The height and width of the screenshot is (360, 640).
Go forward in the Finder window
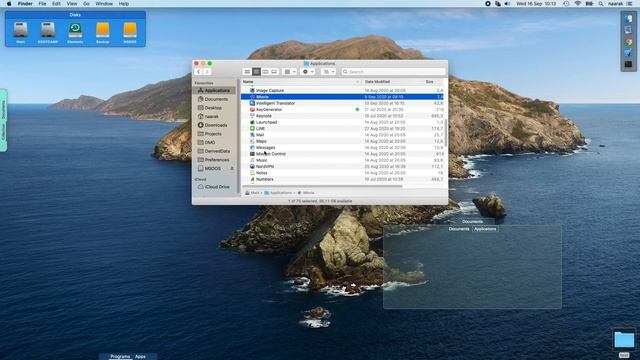pyautogui.click(x=207, y=72)
